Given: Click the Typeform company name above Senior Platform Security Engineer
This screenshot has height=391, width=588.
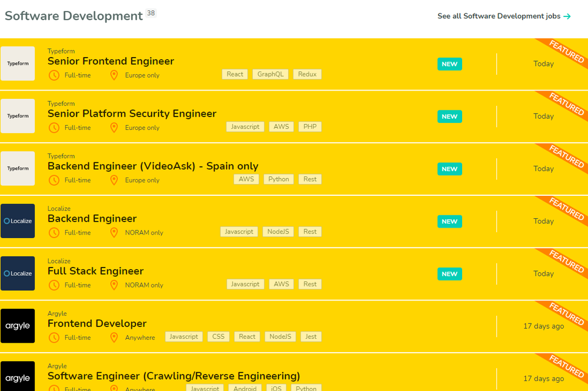Looking at the screenshot, I should (61, 103).
